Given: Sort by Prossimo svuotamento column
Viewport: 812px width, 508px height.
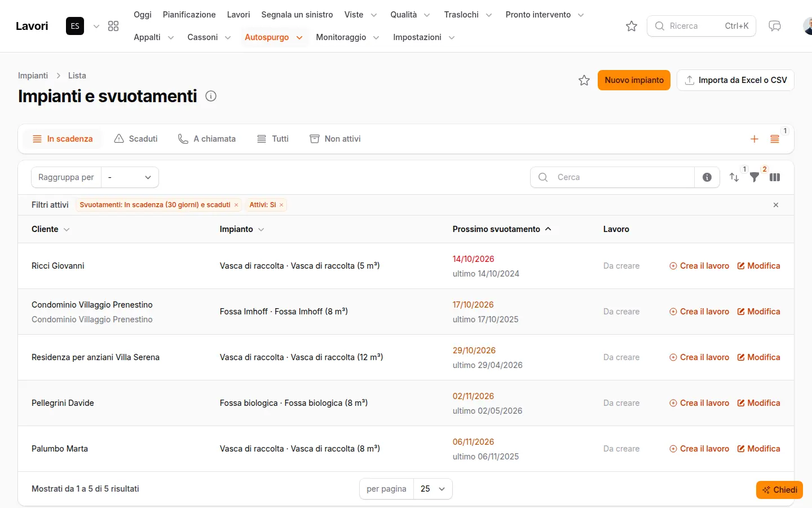Looking at the screenshot, I should pos(502,229).
